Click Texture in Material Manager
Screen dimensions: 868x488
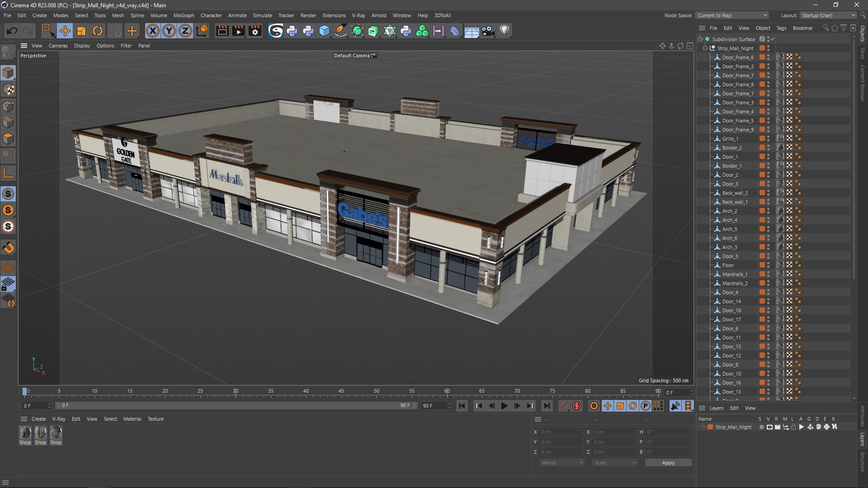[x=156, y=419]
